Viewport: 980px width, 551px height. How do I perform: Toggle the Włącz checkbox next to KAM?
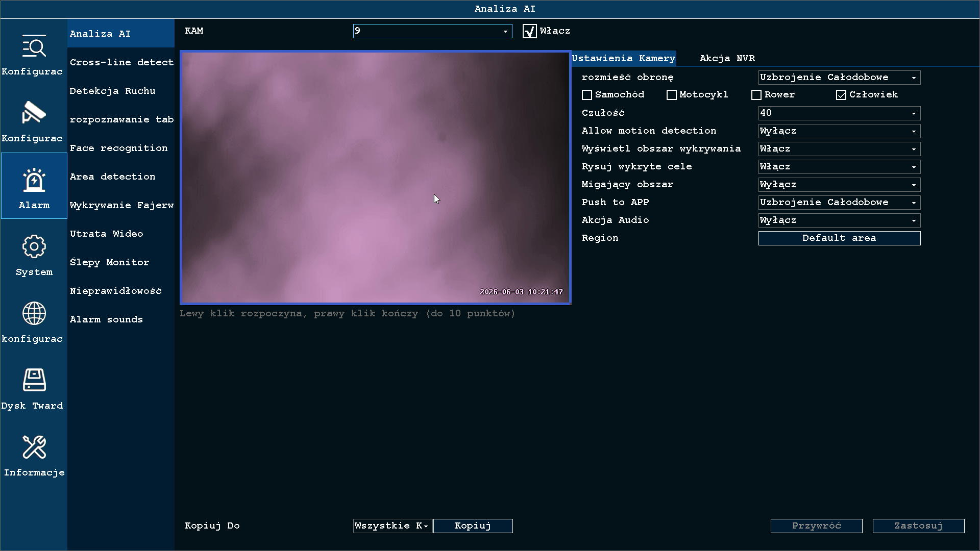point(530,31)
